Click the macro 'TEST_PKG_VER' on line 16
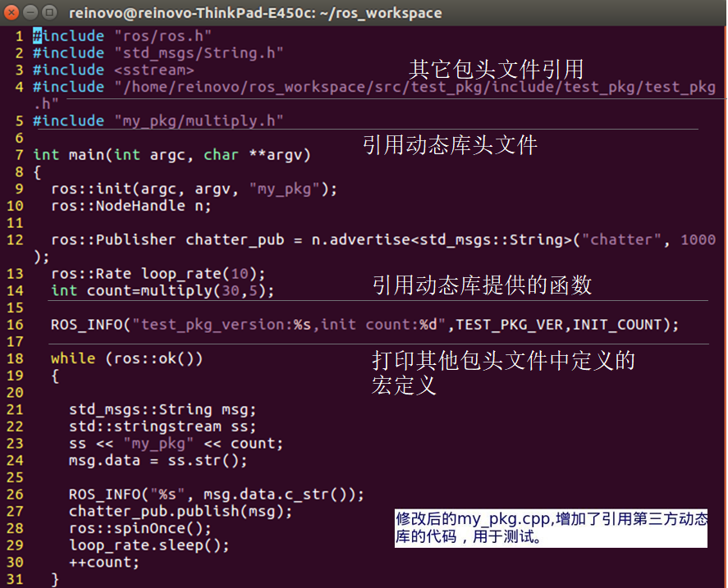The height and width of the screenshot is (588, 728). 510,325
